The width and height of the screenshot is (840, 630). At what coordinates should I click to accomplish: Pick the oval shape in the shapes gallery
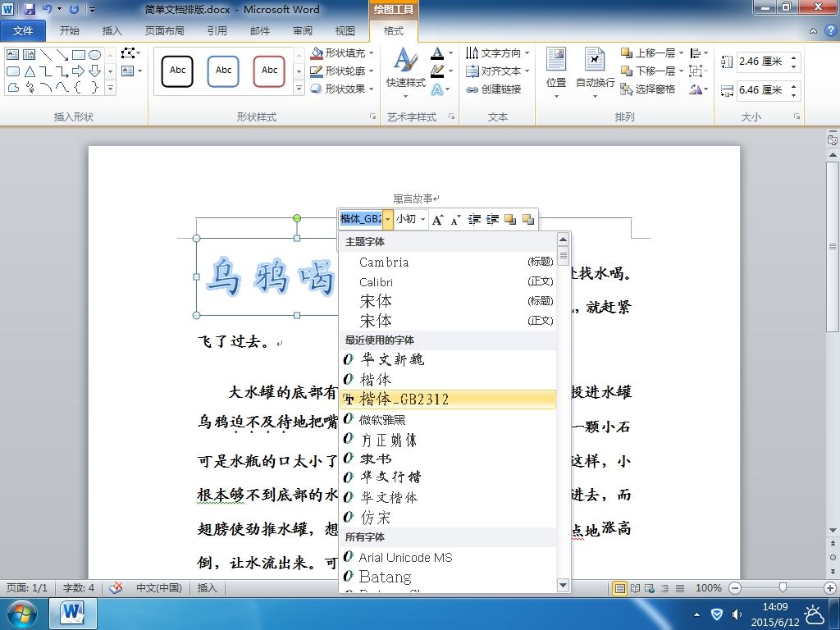[94, 55]
